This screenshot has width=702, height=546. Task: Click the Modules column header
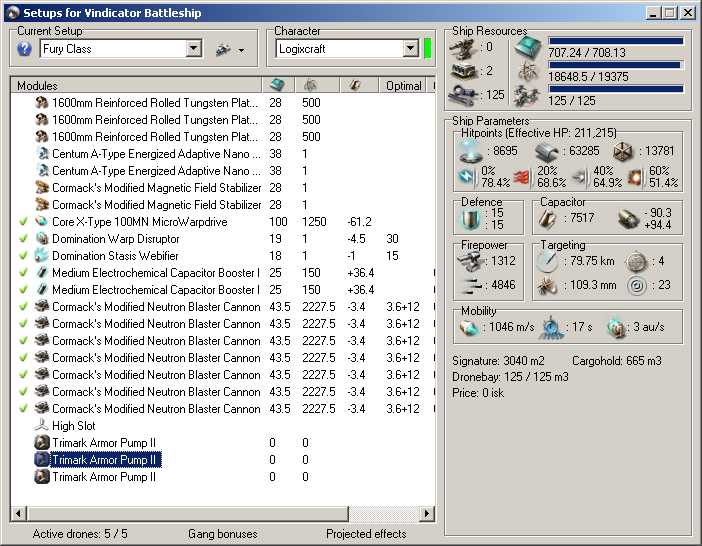[136, 85]
